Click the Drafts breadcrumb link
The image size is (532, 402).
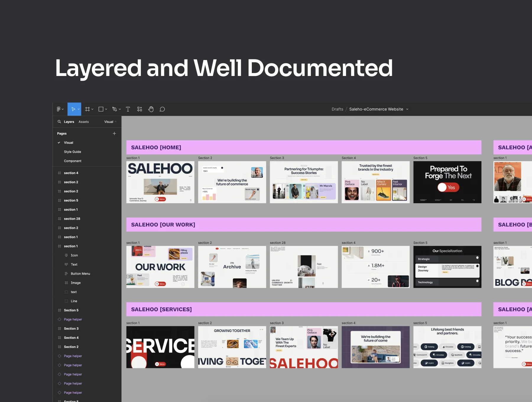337,109
